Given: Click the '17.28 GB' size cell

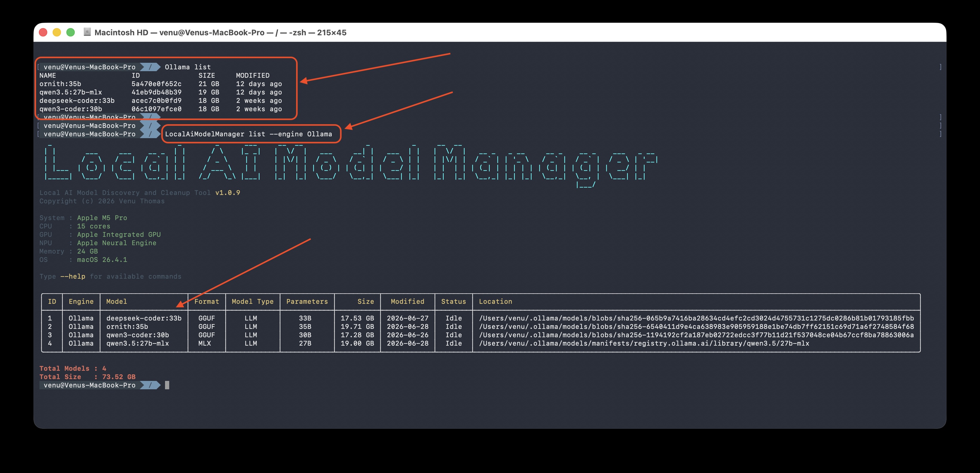Looking at the screenshot, I should (357, 335).
